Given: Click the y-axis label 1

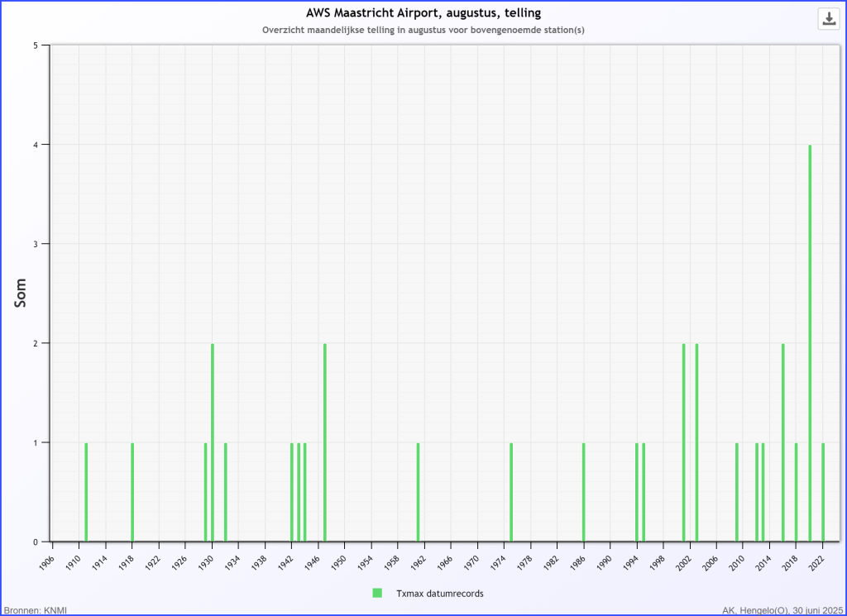Looking at the screenshot, I should pyautogui.click(x=36, y=442).
